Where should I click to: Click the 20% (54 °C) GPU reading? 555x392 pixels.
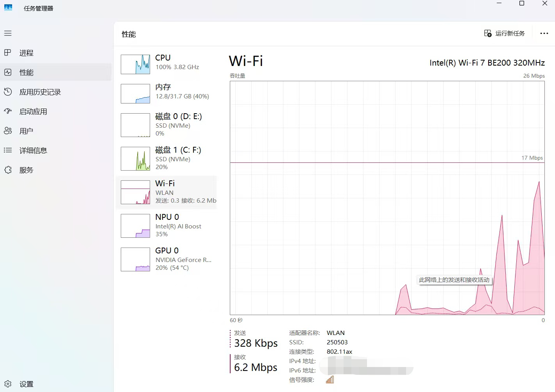(172, 268)
